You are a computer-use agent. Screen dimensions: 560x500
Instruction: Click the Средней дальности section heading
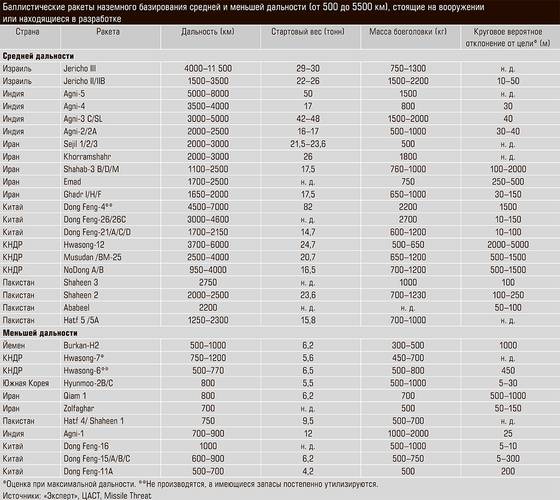(x=38, y=56)
